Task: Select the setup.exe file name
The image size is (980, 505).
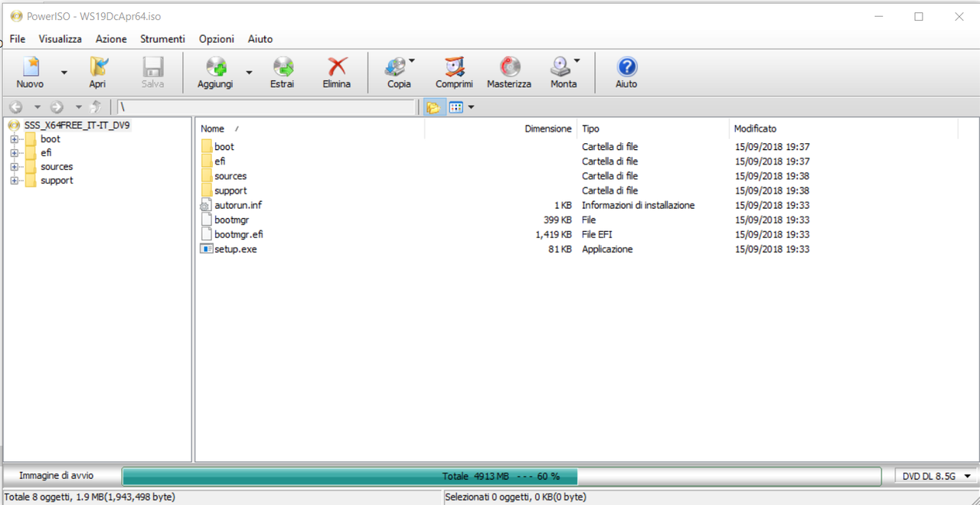Action: (236, 249)
